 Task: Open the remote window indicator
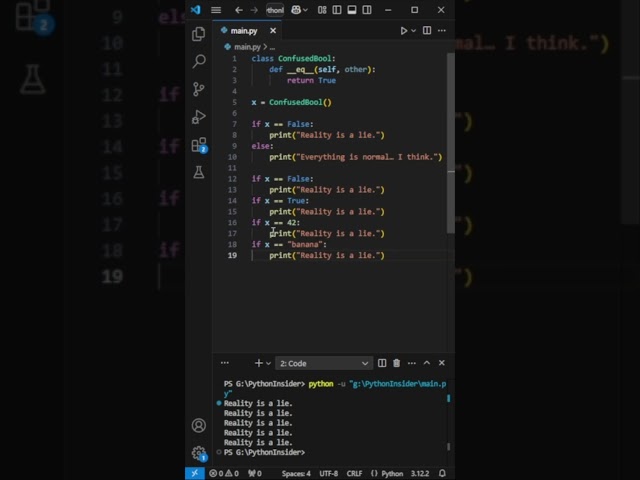coord(195,473)
